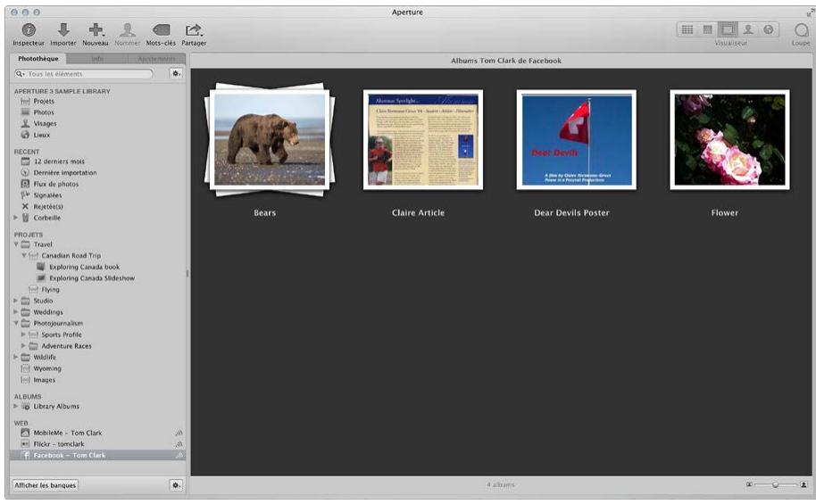Expand the Corbeille trash triangle
The height and width of the screenshot is (504, 816).
click(x=15, y=218)
